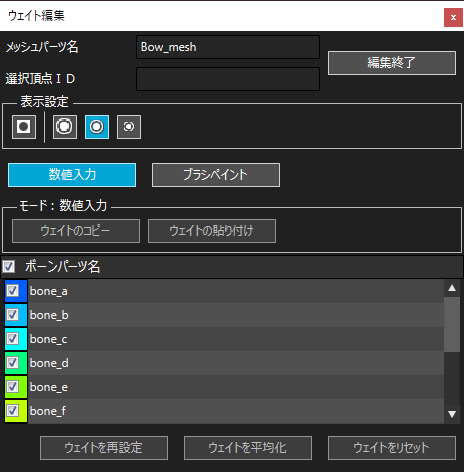Viewport: 464px width, 472px height.
Task: Switch to ブラシペイント mode
Action: tap(216, 175)
